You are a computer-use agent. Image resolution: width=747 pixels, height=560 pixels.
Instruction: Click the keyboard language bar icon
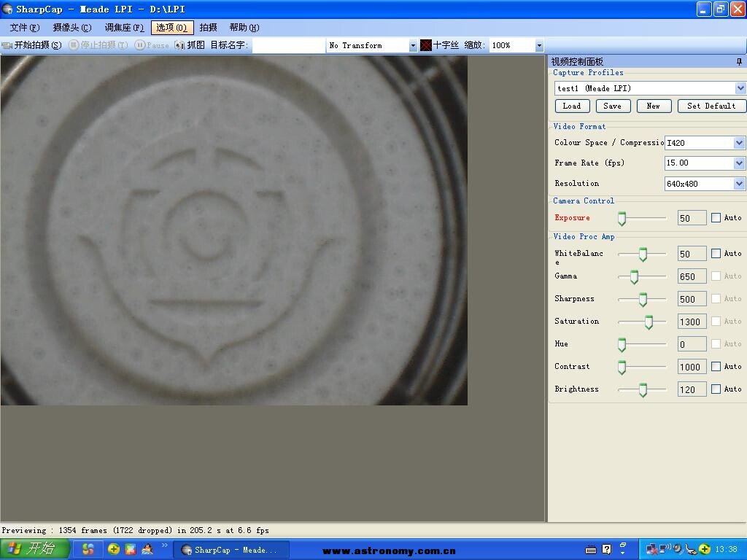[x=591, y=550]
